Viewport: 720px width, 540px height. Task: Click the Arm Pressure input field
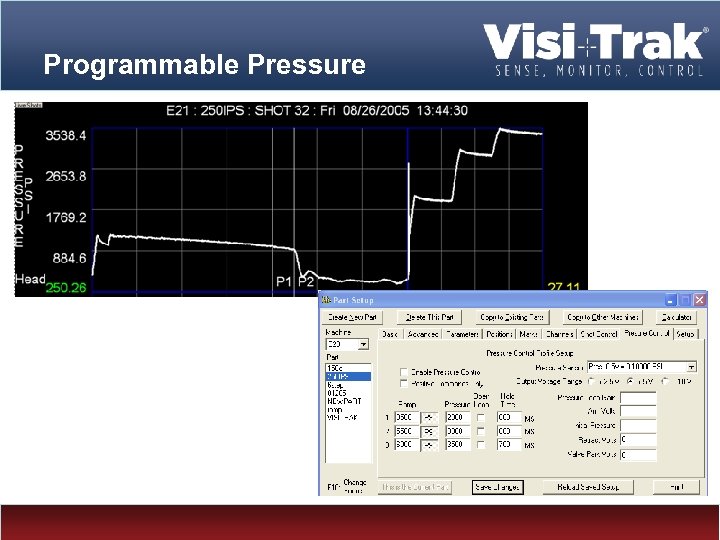(x=638, y=426)
